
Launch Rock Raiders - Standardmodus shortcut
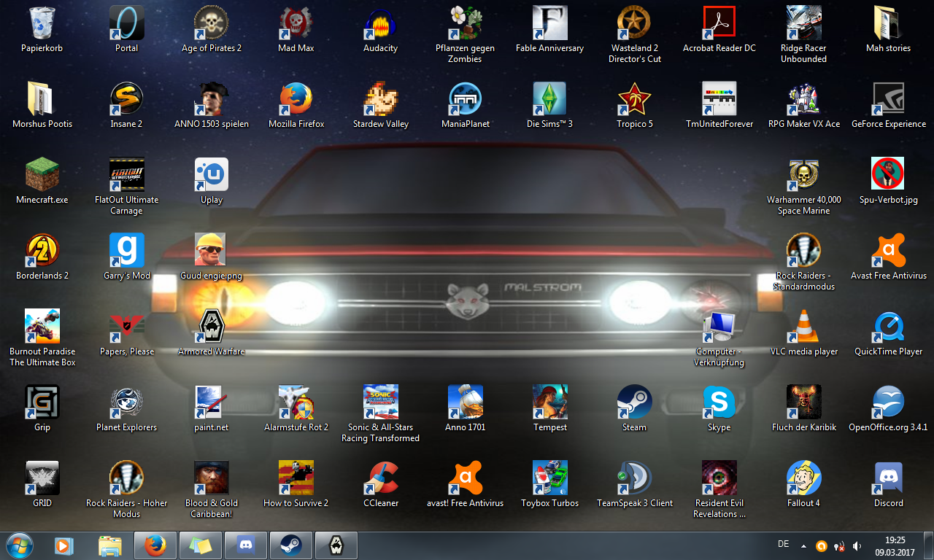pos(804,251)
